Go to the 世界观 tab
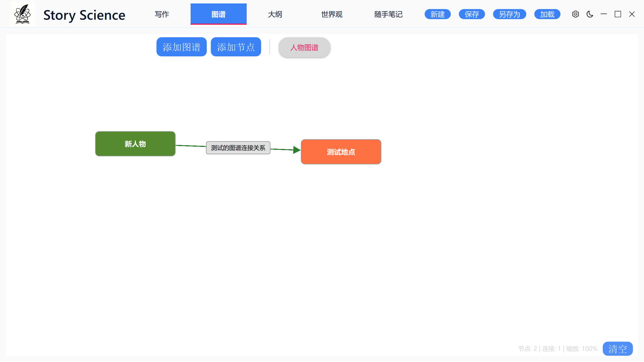Viewport: 644px width, 362px height. point(332,14)
